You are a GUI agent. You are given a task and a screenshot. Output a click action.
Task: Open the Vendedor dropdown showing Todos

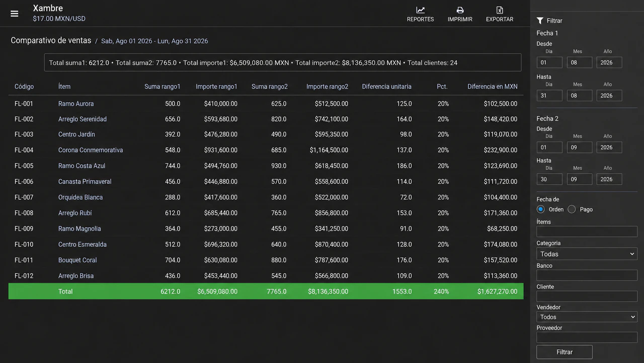(x=587, y=317)
